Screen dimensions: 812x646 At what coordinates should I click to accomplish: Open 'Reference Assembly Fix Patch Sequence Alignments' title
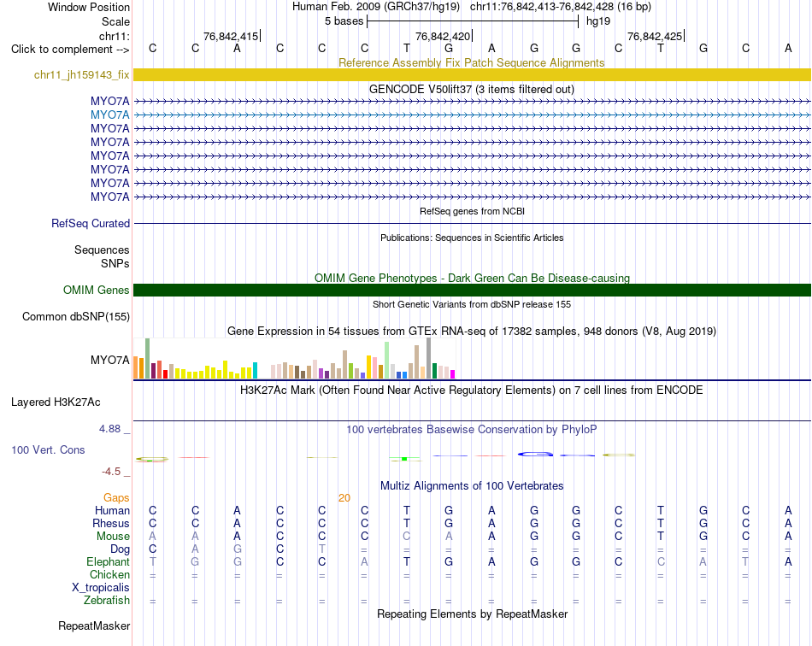click(x=471, y=62)
